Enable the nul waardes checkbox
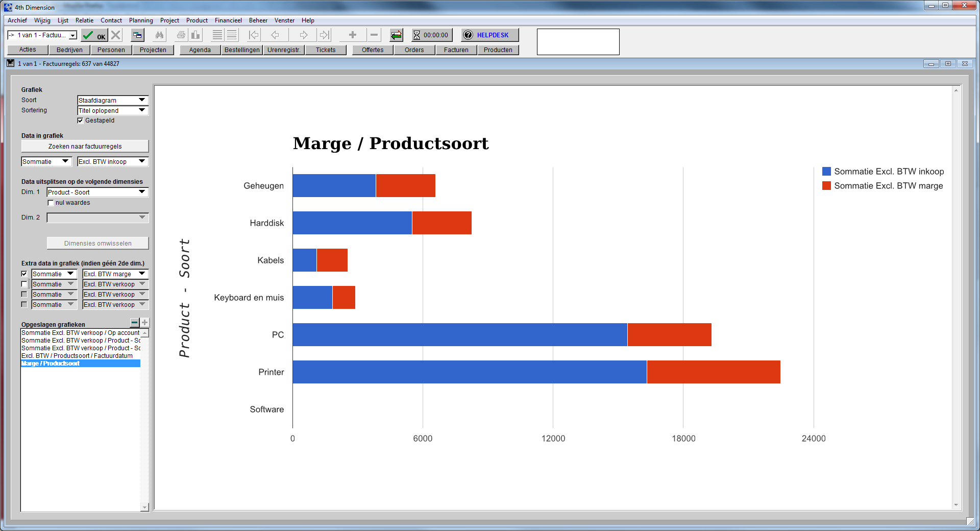980x531 pixels. coord(51,203)
